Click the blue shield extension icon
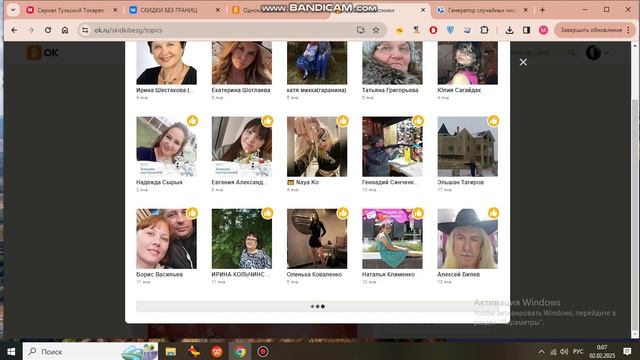 coord(450,30)
